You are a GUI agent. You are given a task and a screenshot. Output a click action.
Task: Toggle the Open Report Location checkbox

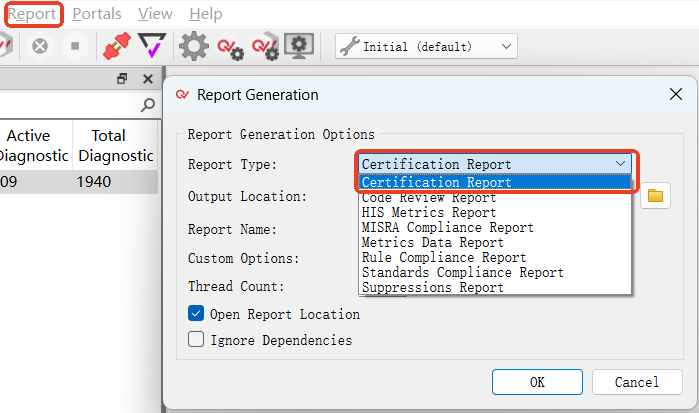pyautogui.click(x=196, y=314)
